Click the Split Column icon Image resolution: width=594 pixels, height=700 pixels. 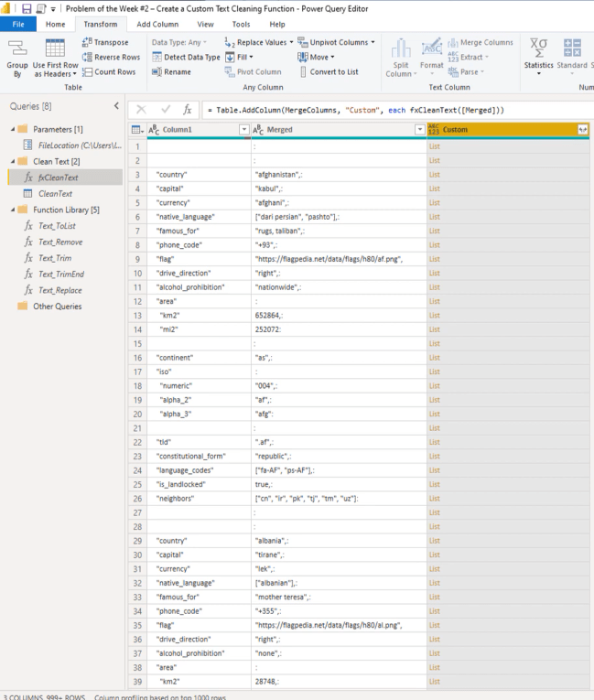click(401, 48)
